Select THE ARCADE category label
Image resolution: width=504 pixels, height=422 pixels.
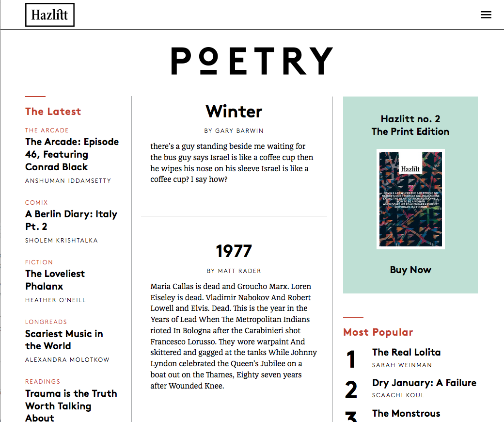coord(47,130)
